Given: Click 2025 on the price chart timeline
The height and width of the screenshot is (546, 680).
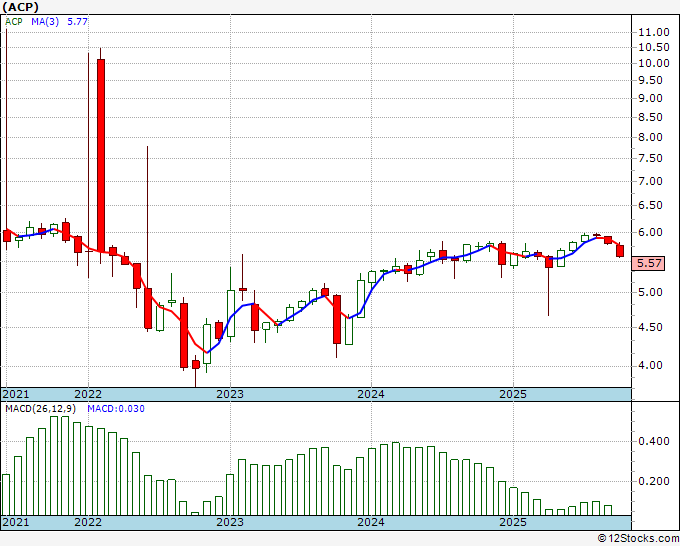Looking at the screenshot, I should coord(513,394).
